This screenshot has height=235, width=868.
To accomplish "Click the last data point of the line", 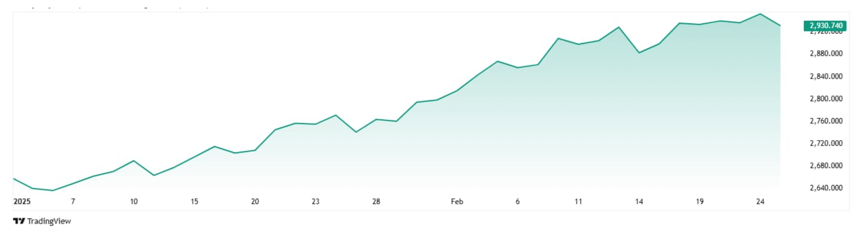I will [780, 26].
